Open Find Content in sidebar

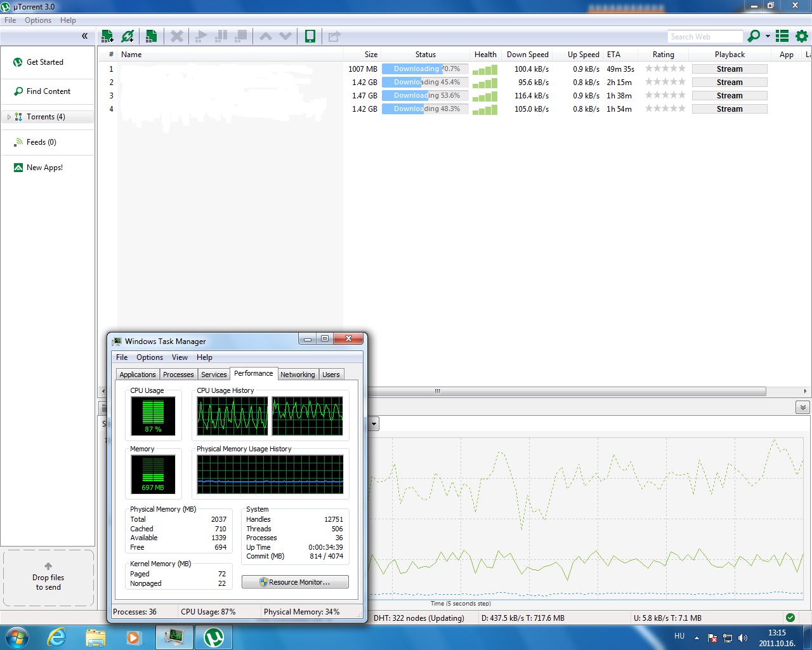48,91
